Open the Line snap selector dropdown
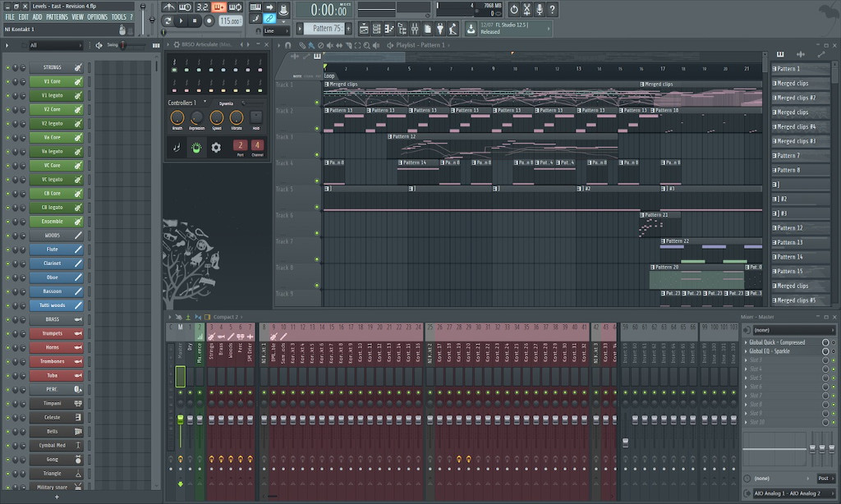841x504 pixels. [276, 30]
